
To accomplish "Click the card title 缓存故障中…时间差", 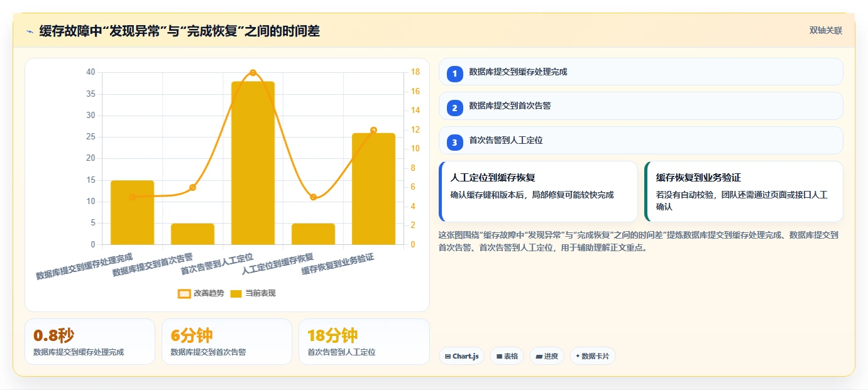I will click(180, 31).
